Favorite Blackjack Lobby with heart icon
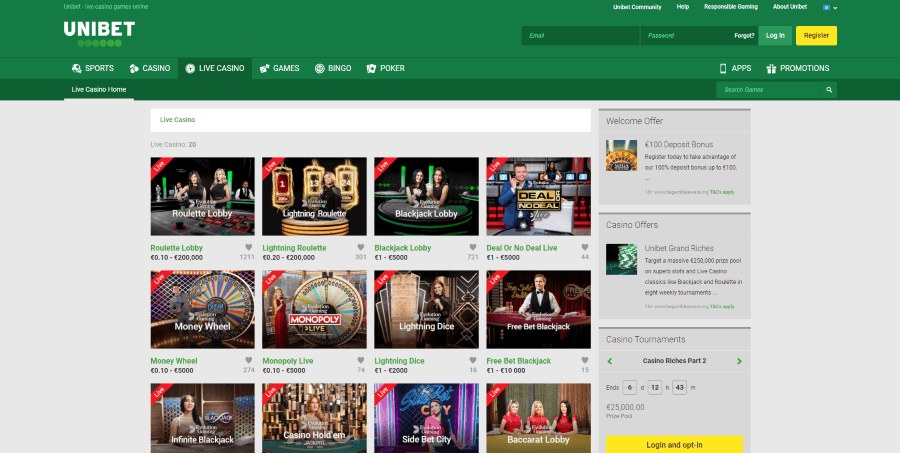The width and height of the screenshot is (900, 453). tap(472, 247)
